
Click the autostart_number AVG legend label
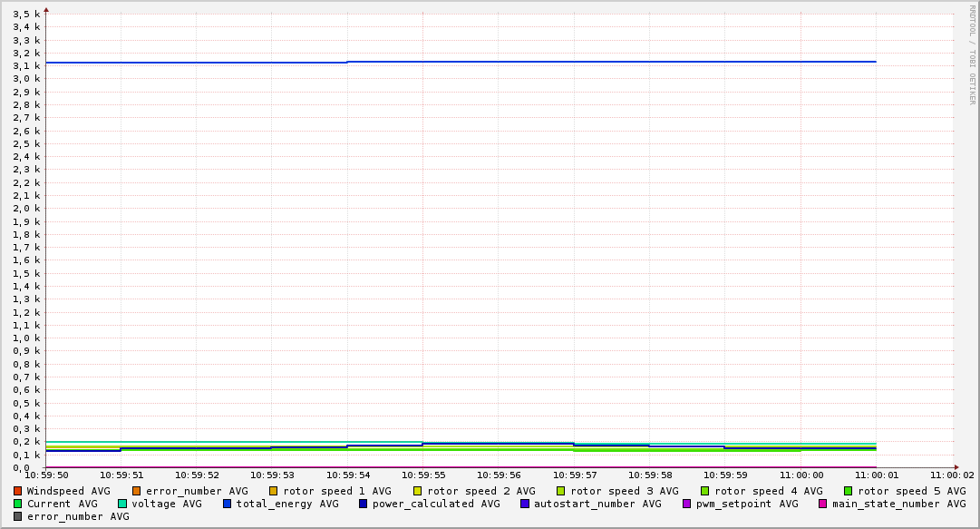click(597, 504)
